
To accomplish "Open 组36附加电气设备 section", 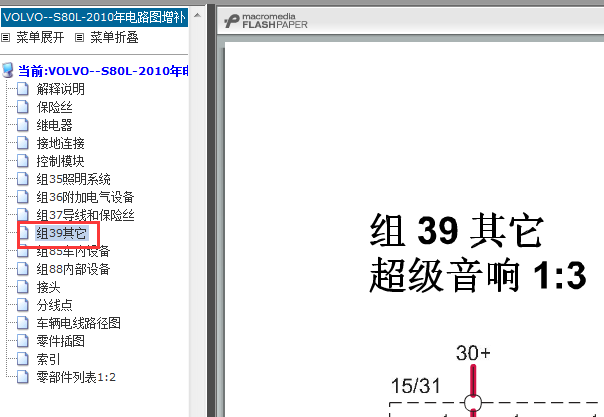I will click(x=85, y=197).
